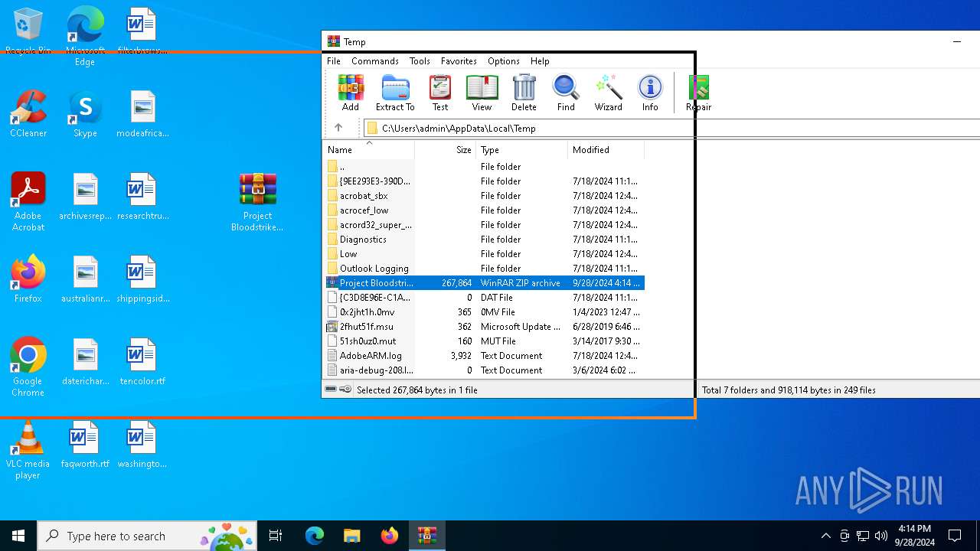
Task: Select the Diagnostics folder
Action: [484, 240]
